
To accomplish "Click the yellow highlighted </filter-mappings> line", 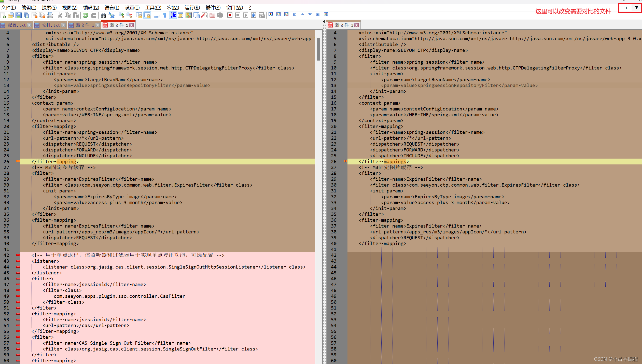I will pyautogui.click(x=383, y=161).
